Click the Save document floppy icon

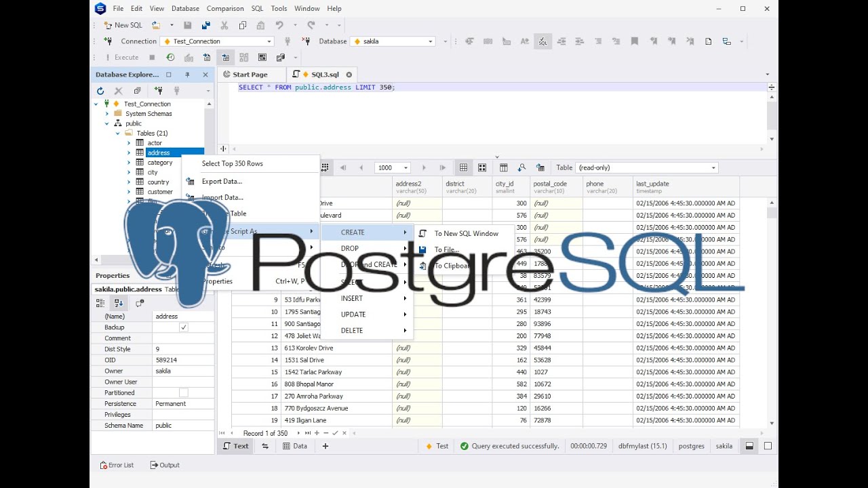(188, 25)
